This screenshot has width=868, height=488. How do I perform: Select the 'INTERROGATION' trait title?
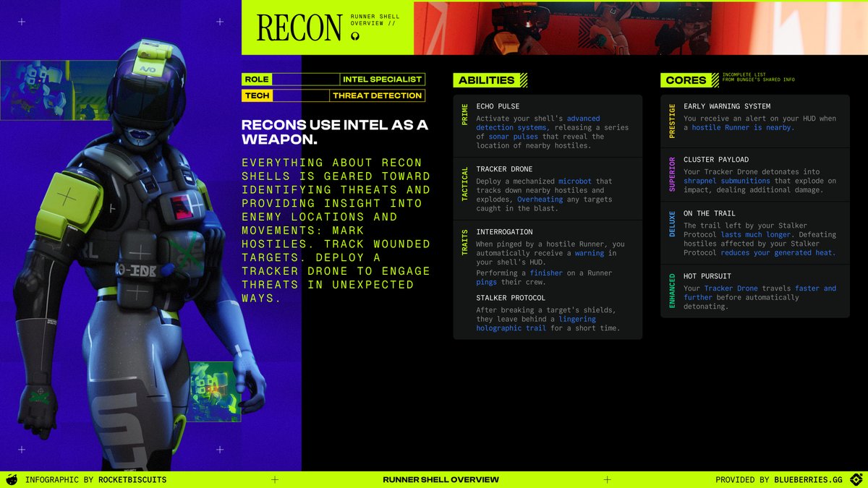[x=504, y=232]
